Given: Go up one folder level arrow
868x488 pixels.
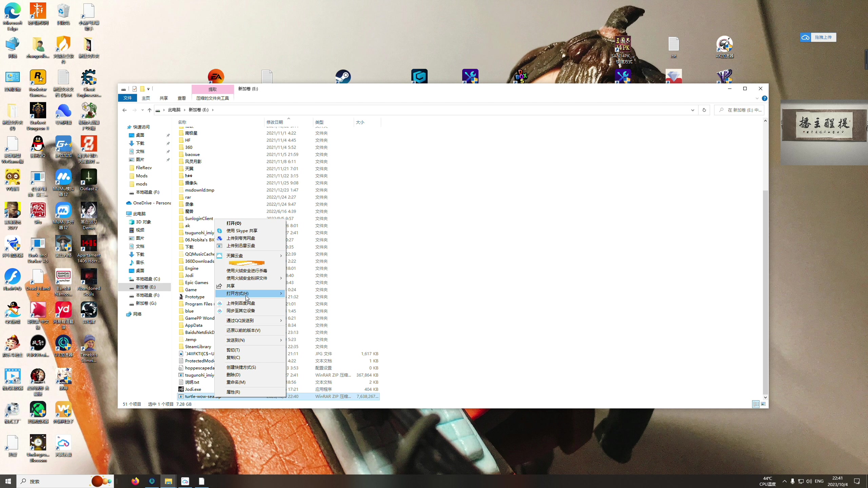Looking at the screenshot, I should (150, 110).
